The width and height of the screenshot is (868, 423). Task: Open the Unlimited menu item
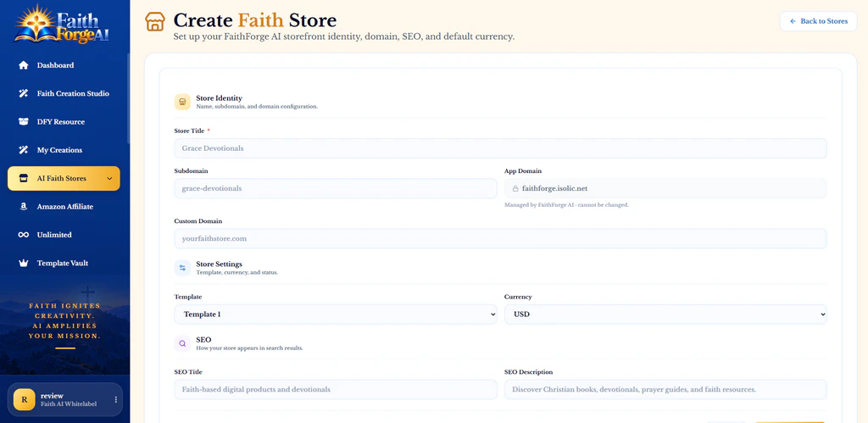point(64,235)
